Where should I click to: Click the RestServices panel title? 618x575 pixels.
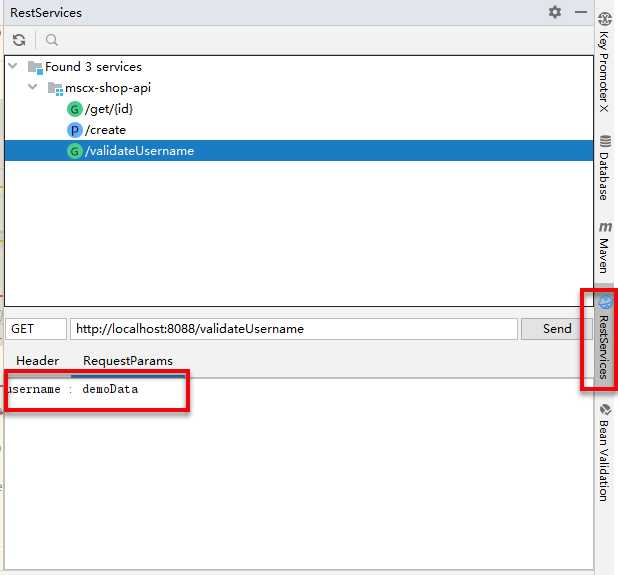click(46, 13)
